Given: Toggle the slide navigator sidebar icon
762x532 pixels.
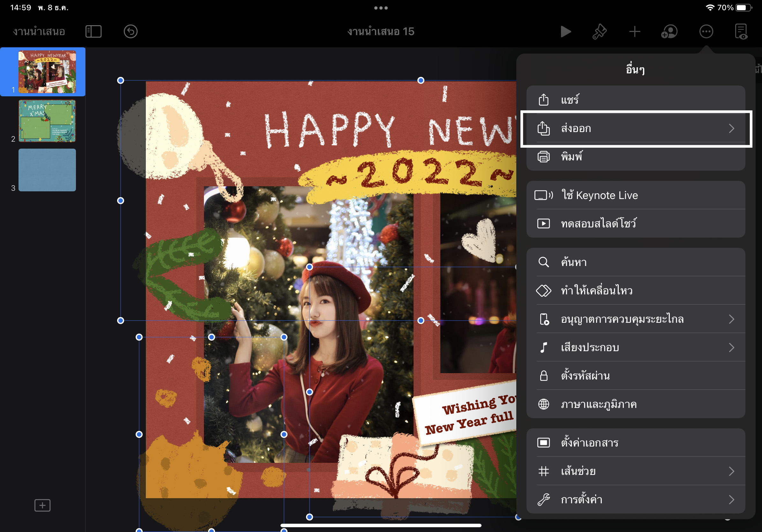Looking at the screenshot, I should coord(93,32).
